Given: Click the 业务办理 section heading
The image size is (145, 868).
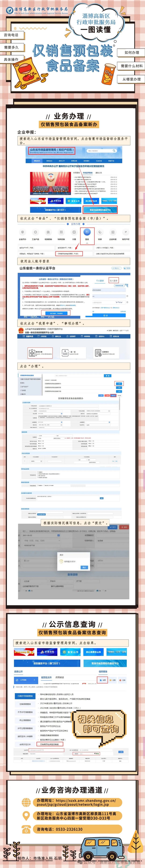Looking at the screenshot, I should tap(69, 116).
